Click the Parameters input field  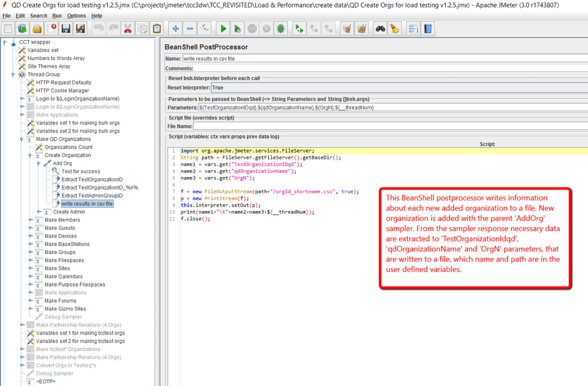[x=393, y=107]
